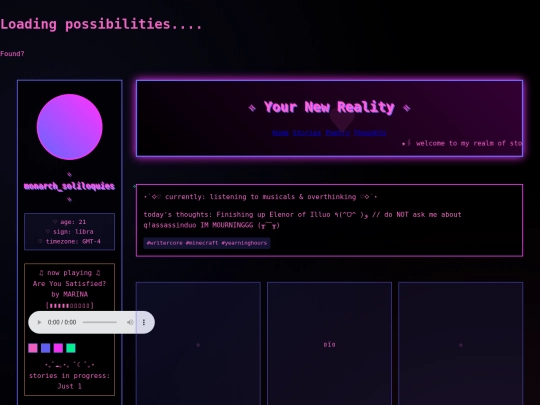The image size is (540, 405).
Task: Click the 'age: 21' line
Action: click(69, 222)
